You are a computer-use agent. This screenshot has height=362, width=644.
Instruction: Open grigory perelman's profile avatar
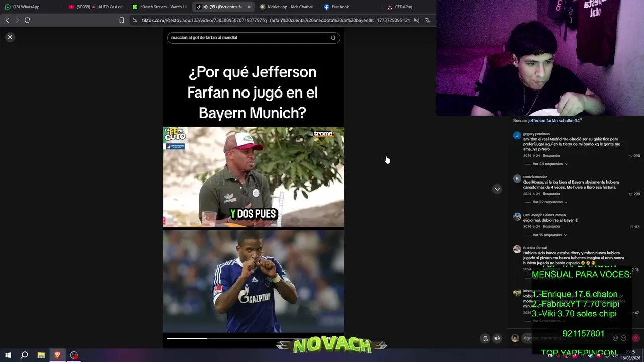517,136
